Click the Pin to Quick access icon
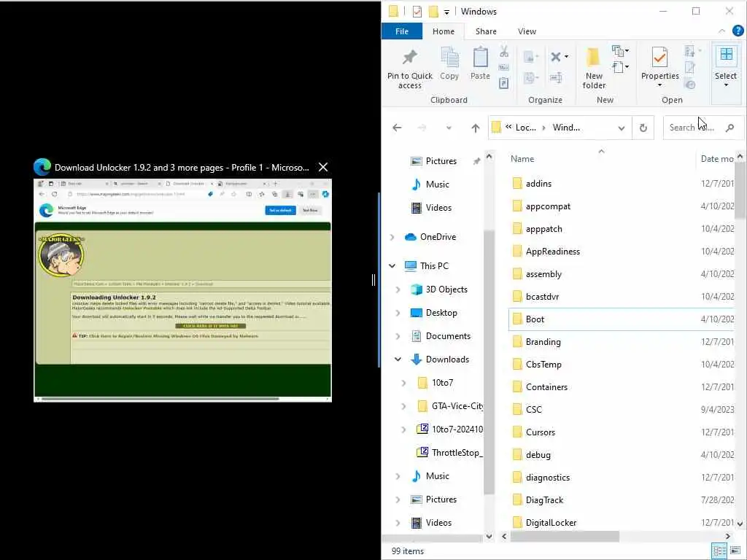The height and width of the screenshot is (560, 747). [x=410, y=57]
